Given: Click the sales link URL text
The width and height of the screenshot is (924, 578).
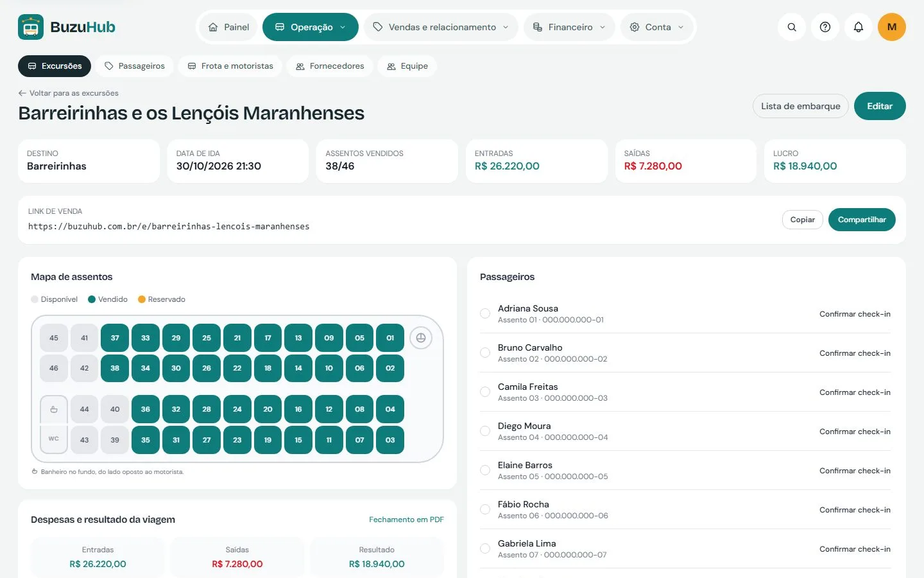Looking at the screenshot, I should (x=169, y=227).
